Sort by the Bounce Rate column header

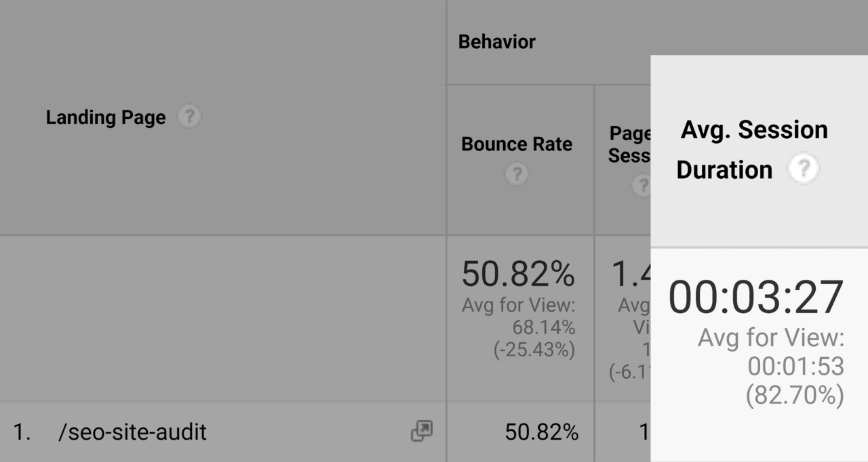click(517, 144)
